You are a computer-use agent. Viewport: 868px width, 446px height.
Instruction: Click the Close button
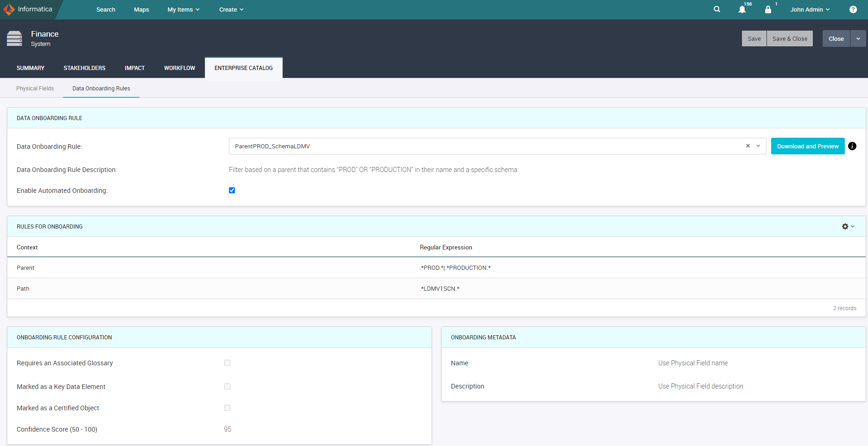click(x=836, y=38)
